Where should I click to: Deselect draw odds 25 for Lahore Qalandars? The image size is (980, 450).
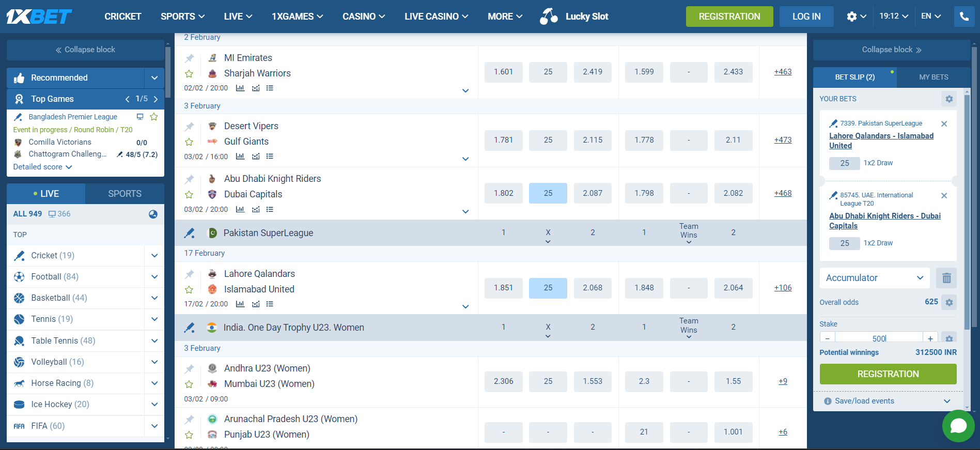pos(548,288)
